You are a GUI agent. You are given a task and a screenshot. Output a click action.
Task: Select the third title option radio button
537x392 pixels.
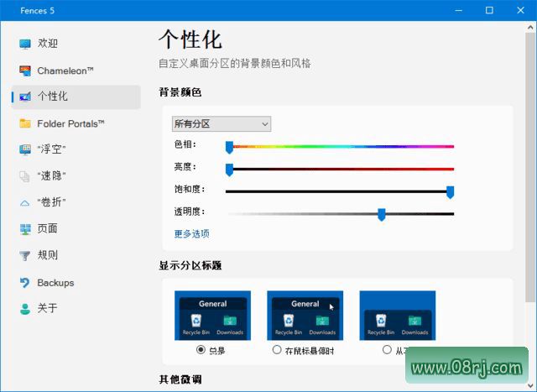[387, 350]
